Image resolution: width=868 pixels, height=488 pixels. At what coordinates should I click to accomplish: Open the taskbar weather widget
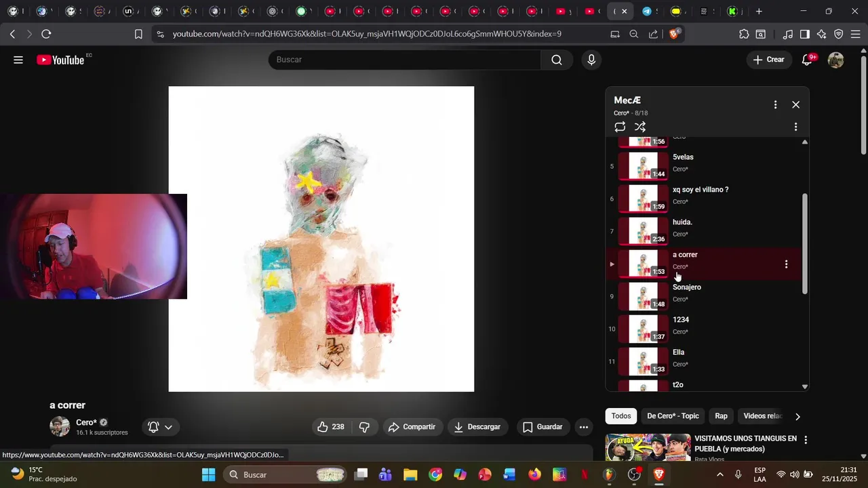point(44,474)
